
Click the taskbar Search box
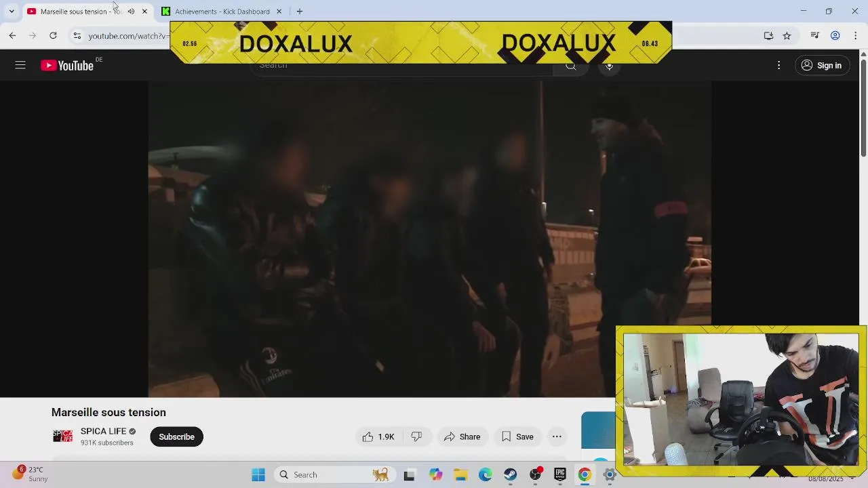tap(334, 474)
